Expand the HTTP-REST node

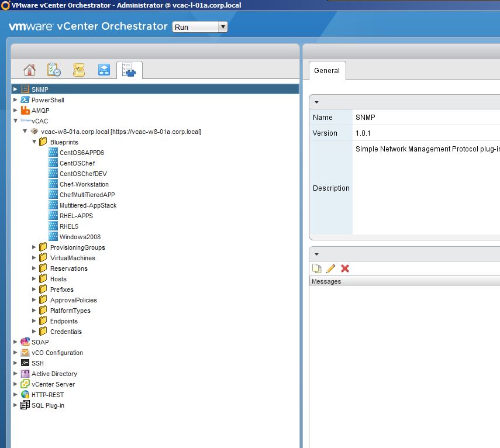pos(15,394)
